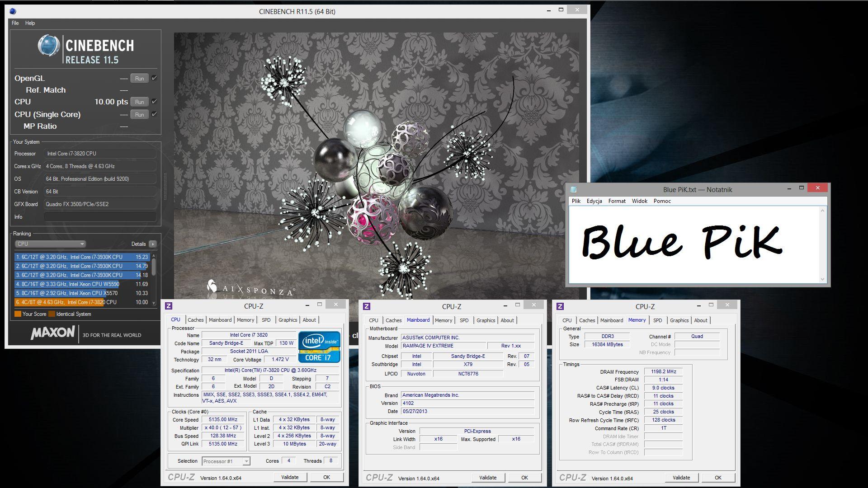Select ranking row 4 Xeon W5590

[x=82, y=284]
